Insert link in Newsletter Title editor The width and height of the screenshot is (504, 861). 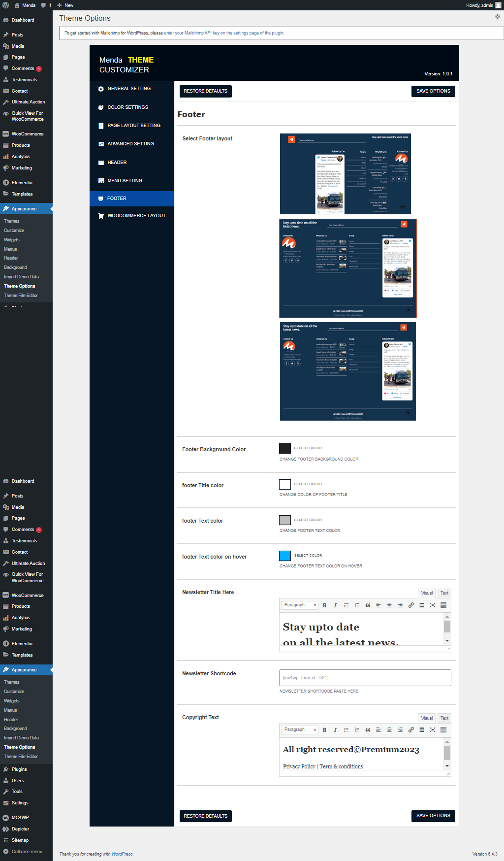point(411,605)
